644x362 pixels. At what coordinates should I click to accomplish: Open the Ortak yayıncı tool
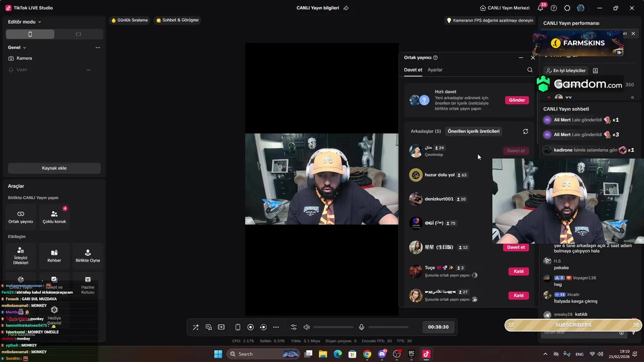tap(21, 216)
